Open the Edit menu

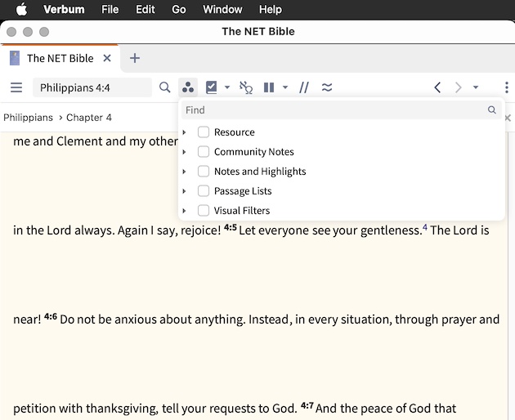[146, 9]
